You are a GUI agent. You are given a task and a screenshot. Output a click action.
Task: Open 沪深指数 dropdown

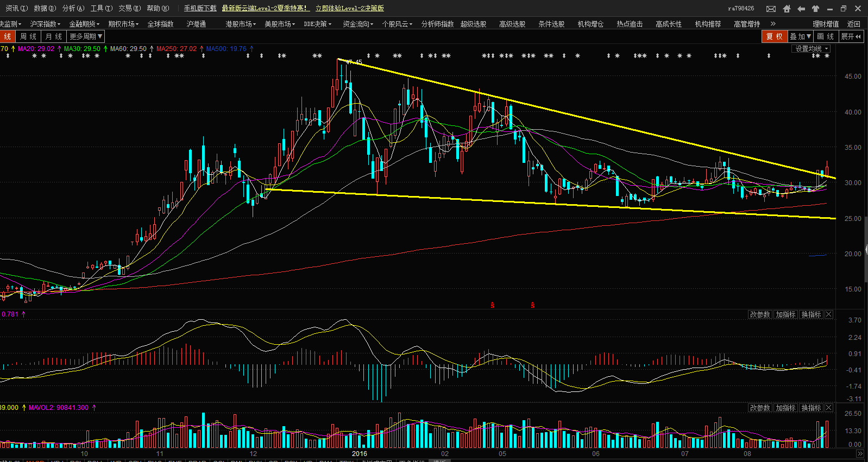point(45,24)
